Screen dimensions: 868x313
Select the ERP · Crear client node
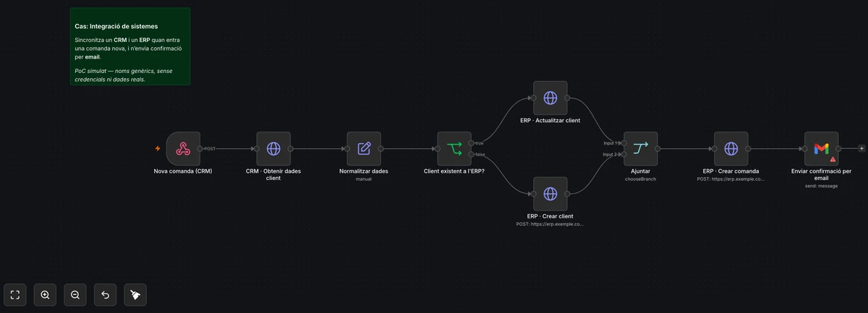(x=550, y=194)
